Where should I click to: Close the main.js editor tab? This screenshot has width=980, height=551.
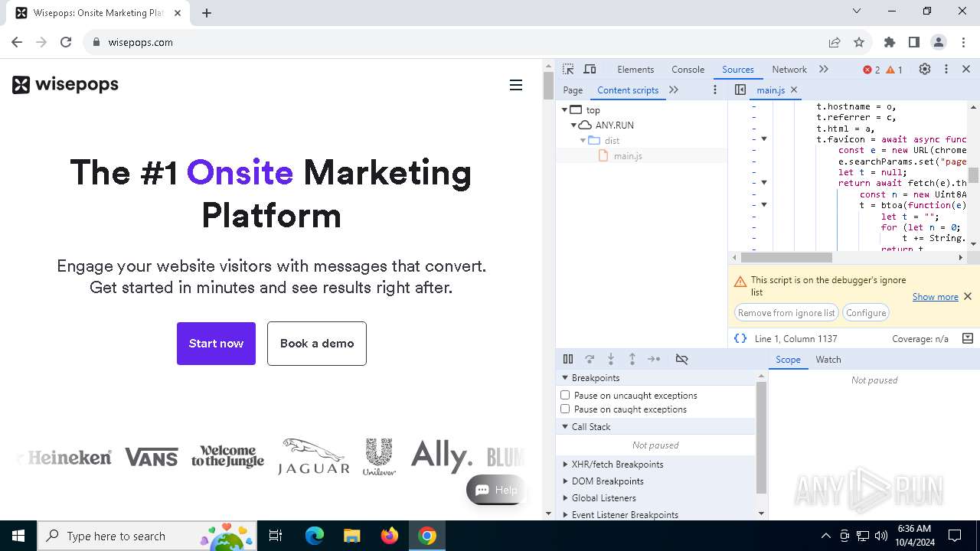[x=794, y=90]
